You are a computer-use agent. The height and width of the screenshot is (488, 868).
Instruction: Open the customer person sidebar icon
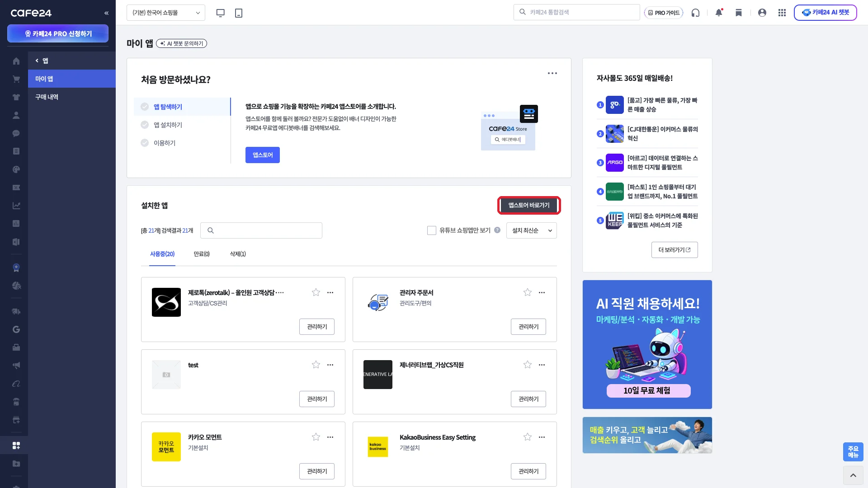[x=16, y=115]
